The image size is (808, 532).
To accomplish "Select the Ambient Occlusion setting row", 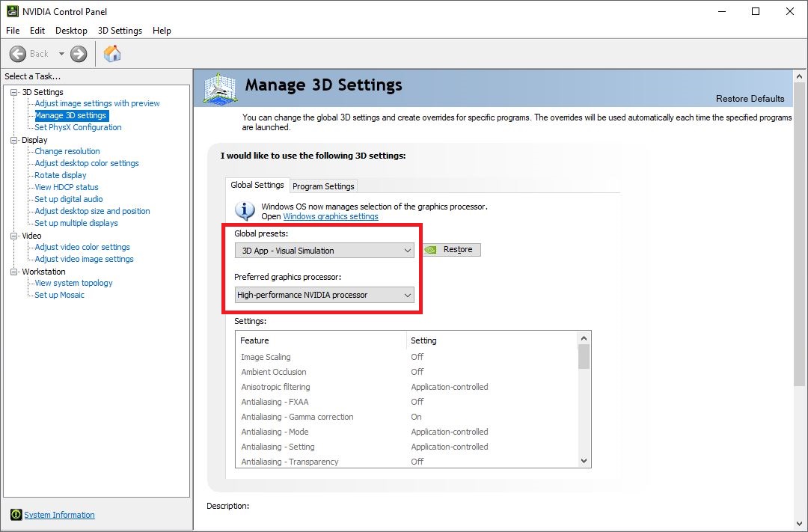I will [x=274, y=372].
